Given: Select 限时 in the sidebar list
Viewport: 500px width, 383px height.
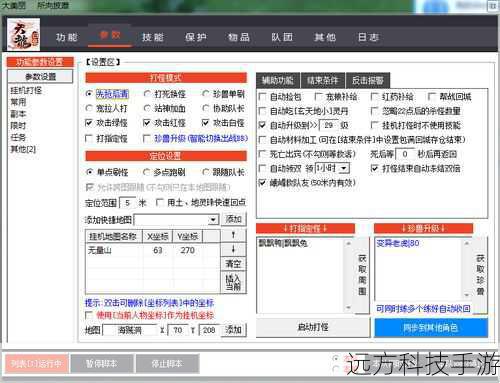Looking at the screenshot, I should (x=18, y=125).
